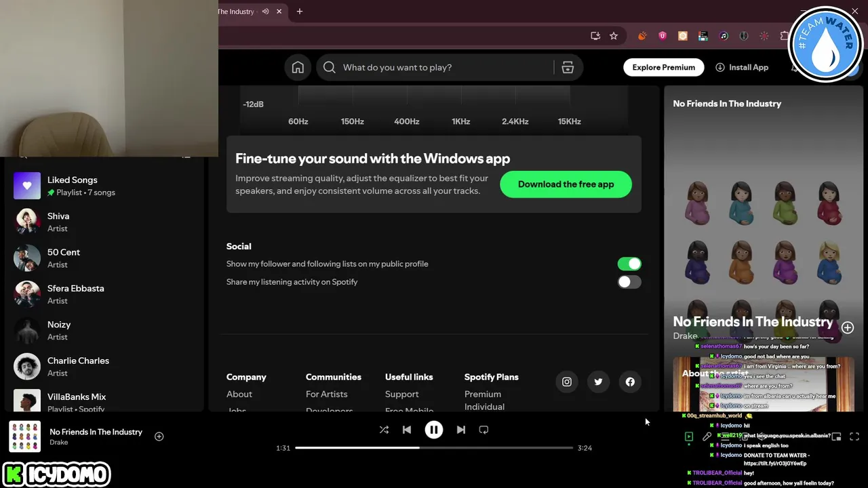Click Drake under Now Playing panel title

point(685,335)
